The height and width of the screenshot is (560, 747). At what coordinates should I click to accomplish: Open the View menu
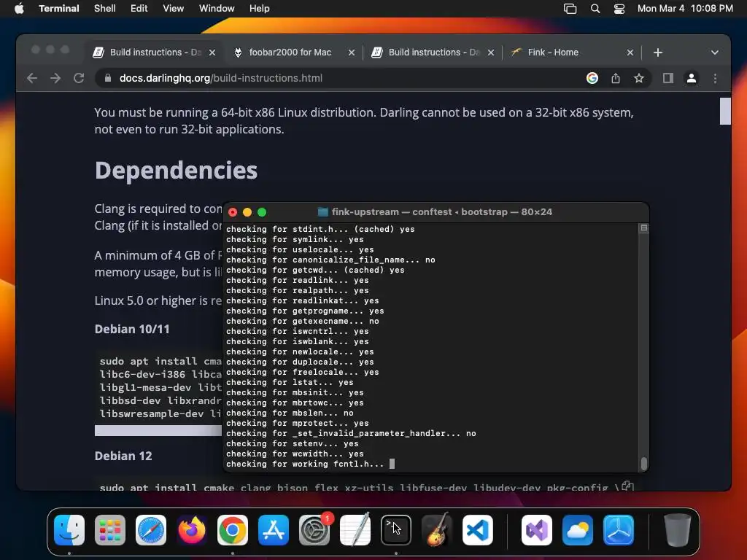click(x=174, y=9)
